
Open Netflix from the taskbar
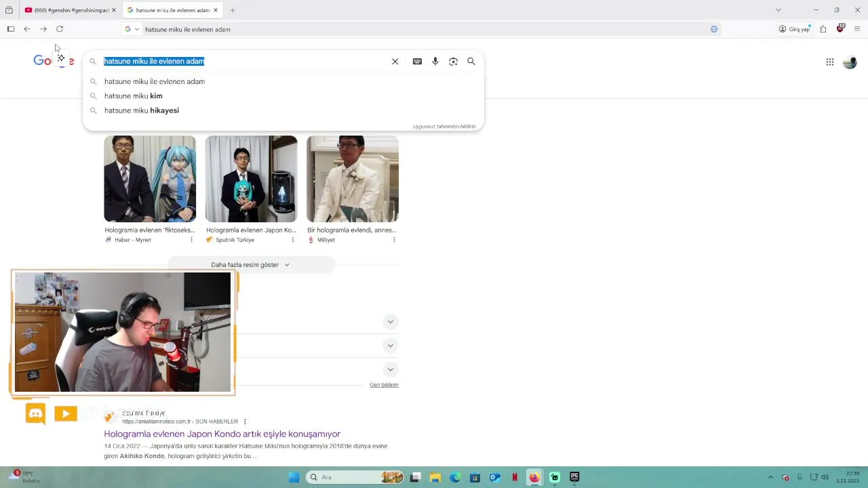click(515, 477)
